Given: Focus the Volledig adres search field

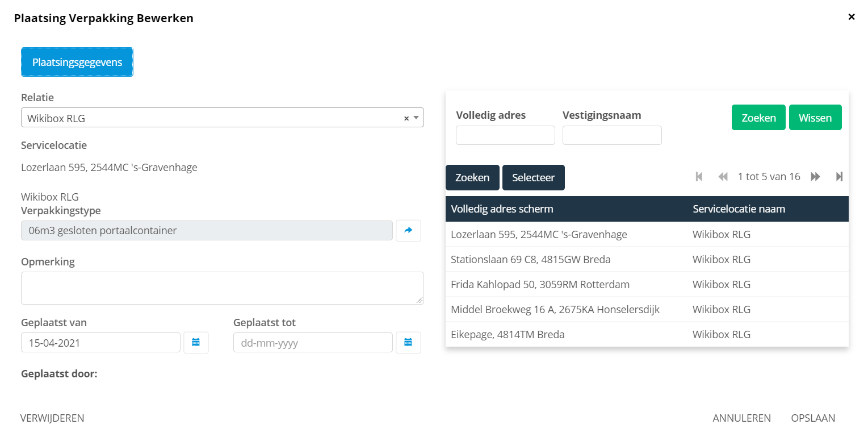Looking at the screenshot, I should pyautogui.click(x=505, y=135).
